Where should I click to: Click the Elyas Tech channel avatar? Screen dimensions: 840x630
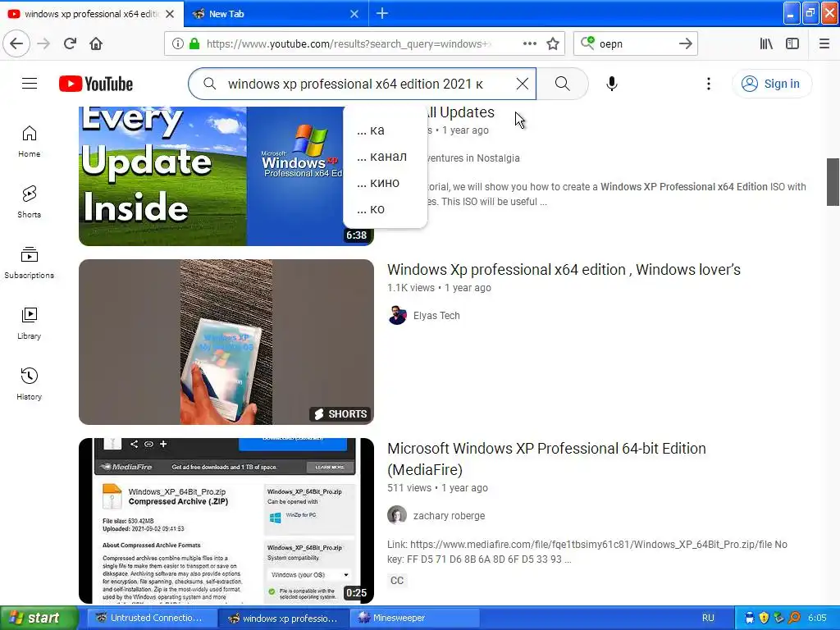click(397, 316)
